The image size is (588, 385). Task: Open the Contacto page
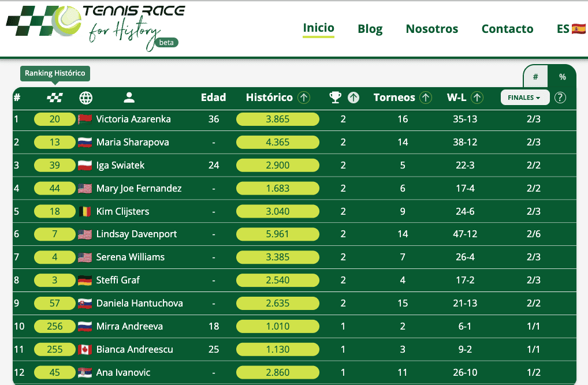(x=507, y=29)
